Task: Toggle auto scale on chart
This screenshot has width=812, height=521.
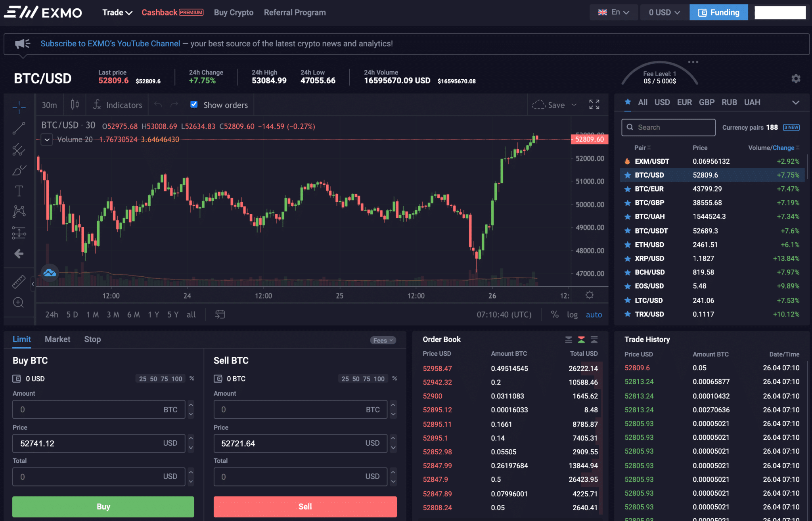Action: point(594,314)
